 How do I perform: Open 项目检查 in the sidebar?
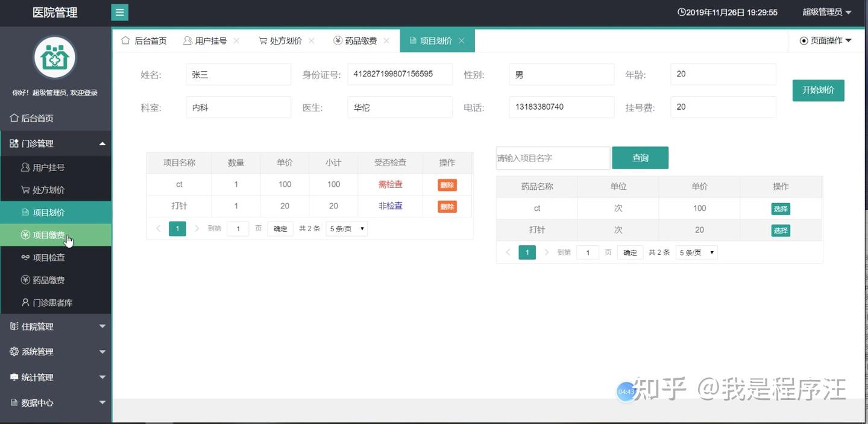coord(55,257)
